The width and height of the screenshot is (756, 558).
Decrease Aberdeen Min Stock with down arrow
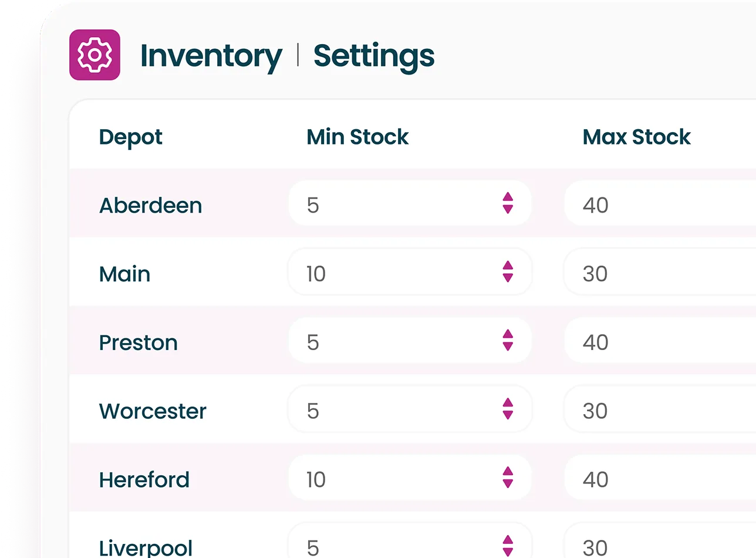(x=508, y=209)
